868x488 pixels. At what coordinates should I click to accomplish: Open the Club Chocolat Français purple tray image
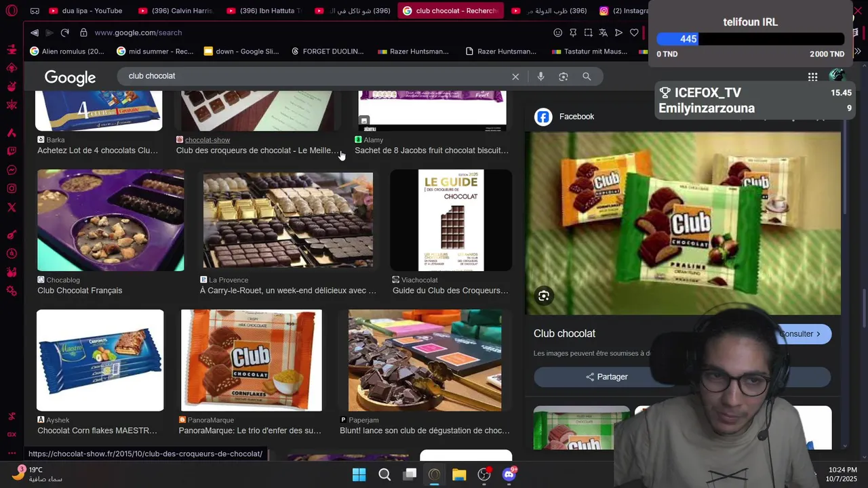tap(111, 220)
